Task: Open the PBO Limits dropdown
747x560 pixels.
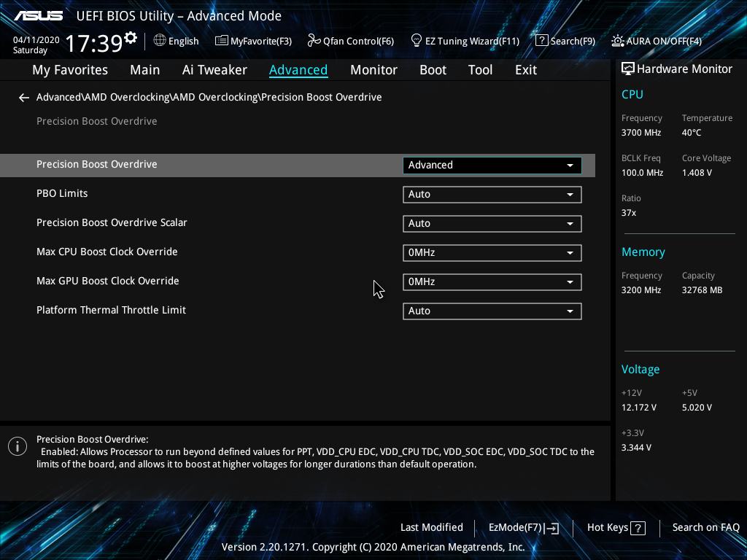Action: (x=492, y=194)
